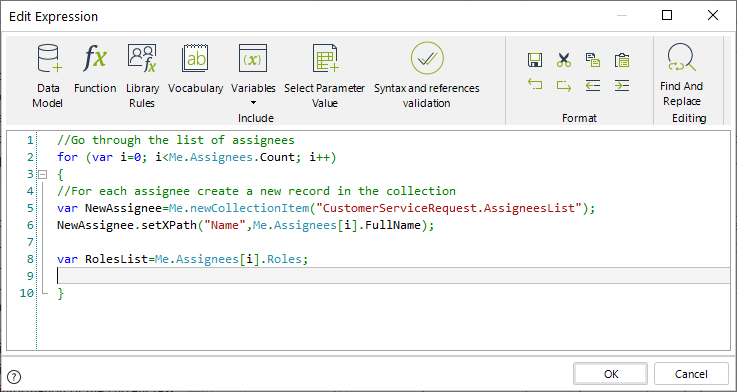This screenshot has height=392, width=737.
Task: Close the Edit Expression dialog
Action: [x=713, y=16]
